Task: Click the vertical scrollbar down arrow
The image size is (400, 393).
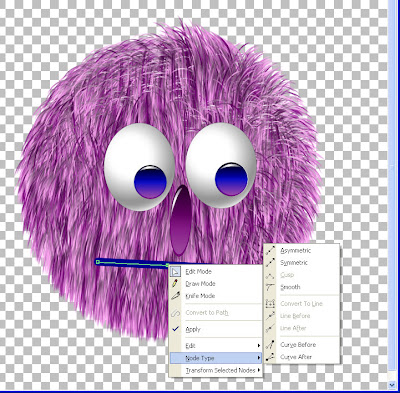Action: coord(392,385)
